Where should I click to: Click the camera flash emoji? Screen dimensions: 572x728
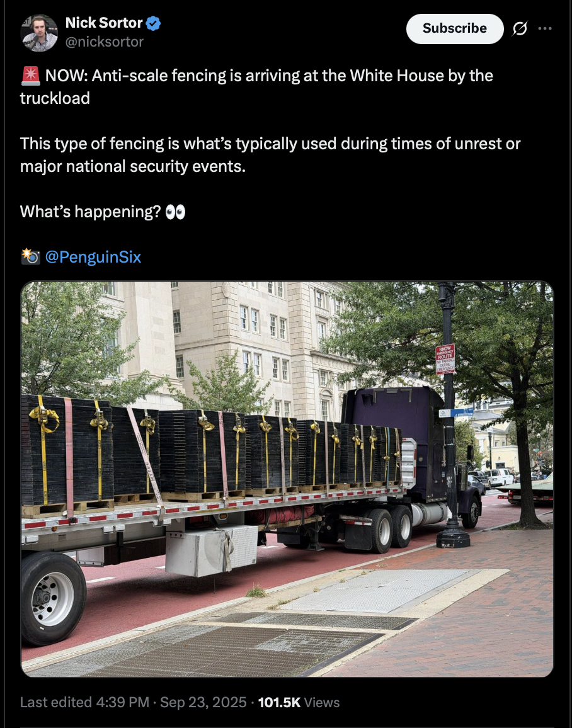point(31,257)
